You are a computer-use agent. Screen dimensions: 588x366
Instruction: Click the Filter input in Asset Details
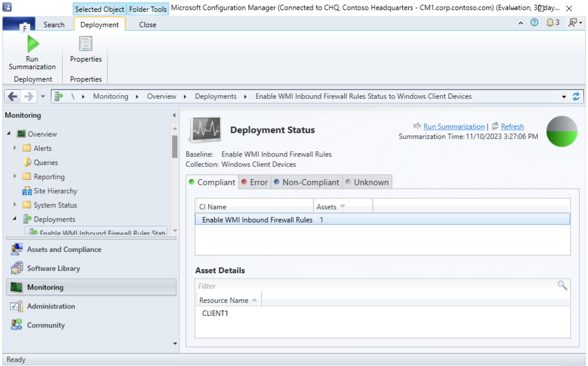click(376, 286)
